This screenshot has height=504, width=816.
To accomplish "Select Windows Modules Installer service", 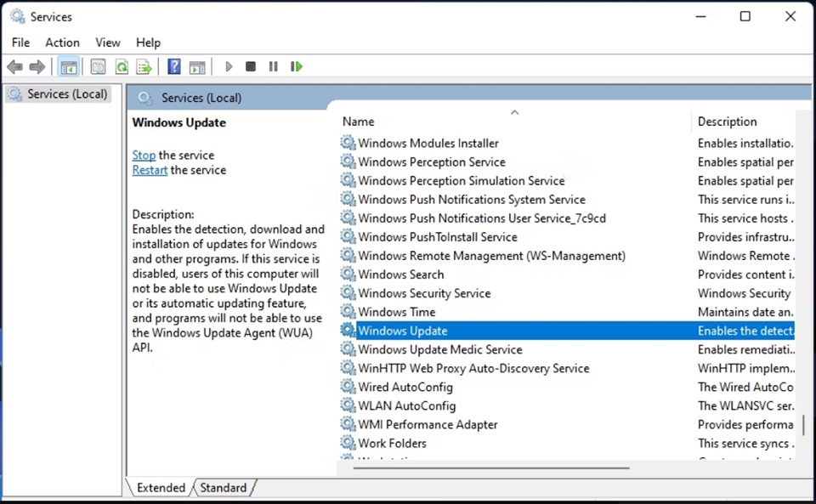I will (x=428, y=143).
